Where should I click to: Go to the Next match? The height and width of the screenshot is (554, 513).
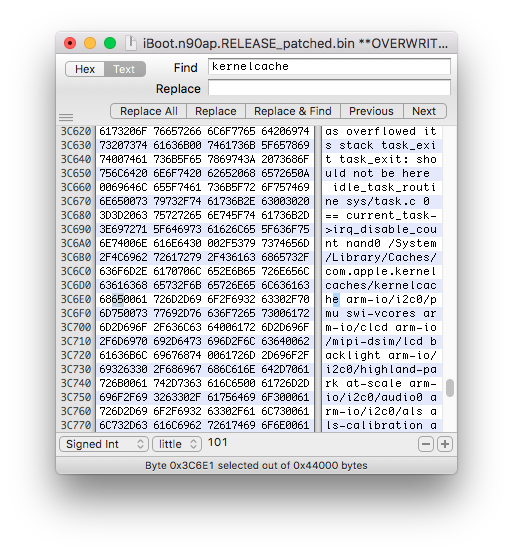tap(424, 111)
